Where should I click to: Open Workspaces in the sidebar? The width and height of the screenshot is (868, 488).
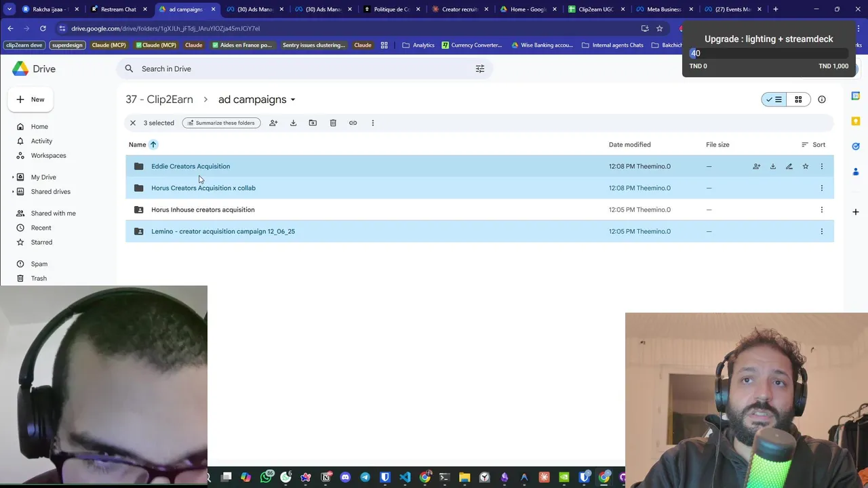click(x=48, y=155)
